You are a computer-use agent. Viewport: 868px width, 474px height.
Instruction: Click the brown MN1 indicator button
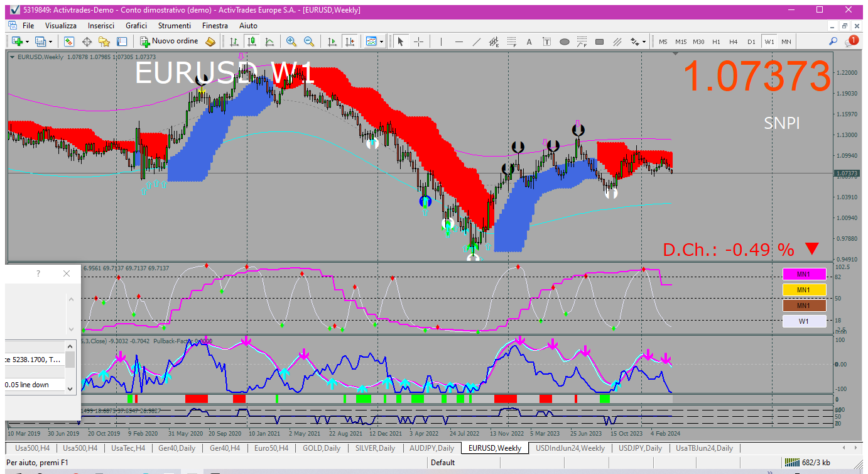tap(804, 306)
